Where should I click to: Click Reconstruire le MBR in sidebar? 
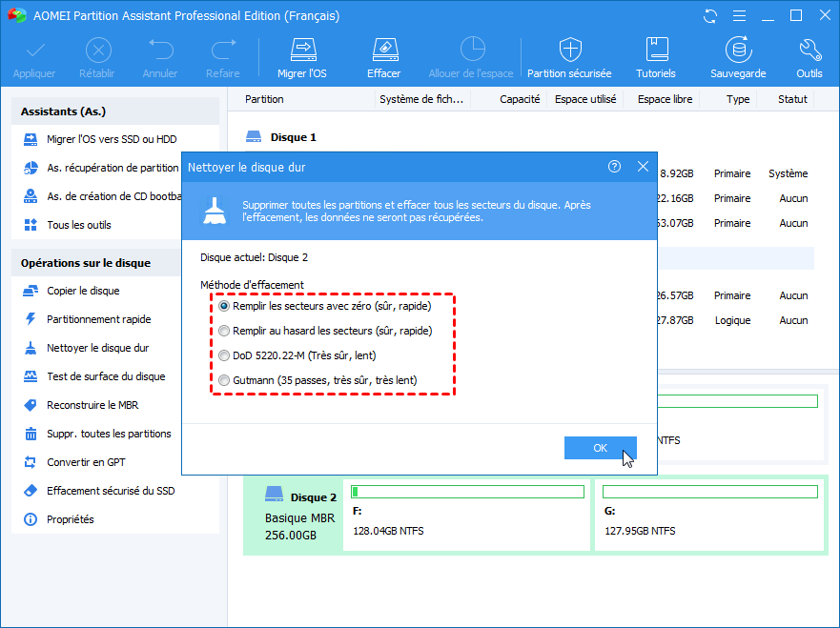pyautogui.click(x=81, y=405)
